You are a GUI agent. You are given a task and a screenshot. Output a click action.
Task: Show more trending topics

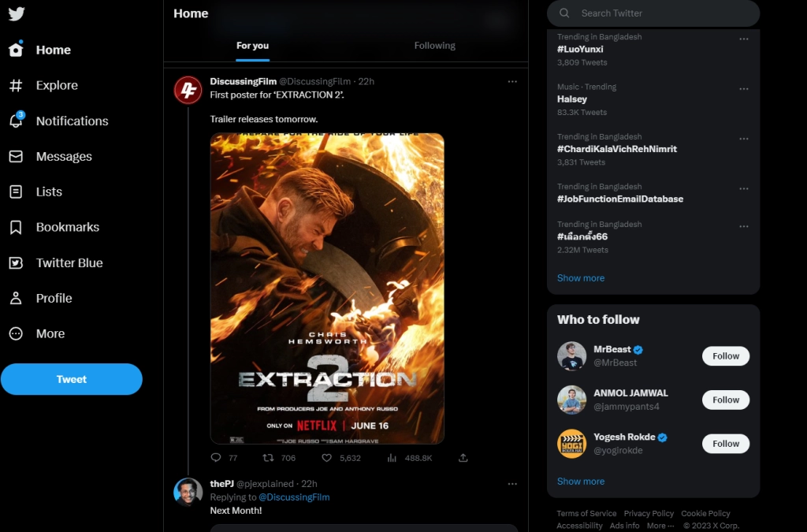(581, 278)
